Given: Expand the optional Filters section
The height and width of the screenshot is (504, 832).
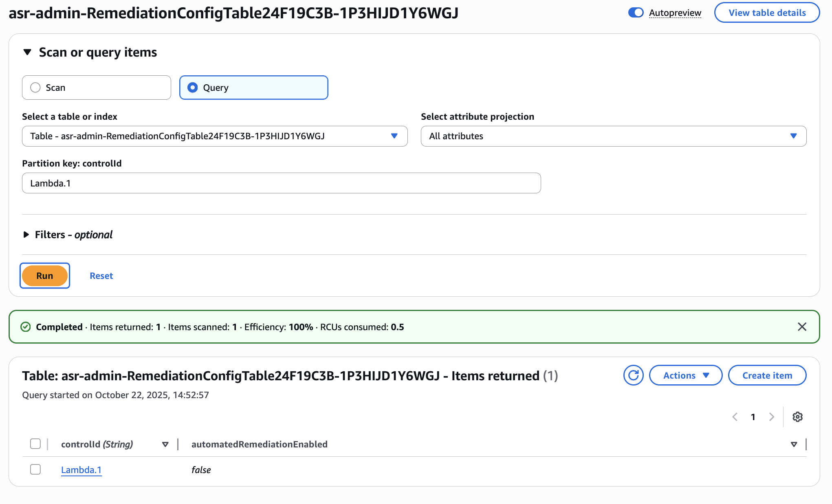Looking at the screenshot, I should [x=26, y=234].
